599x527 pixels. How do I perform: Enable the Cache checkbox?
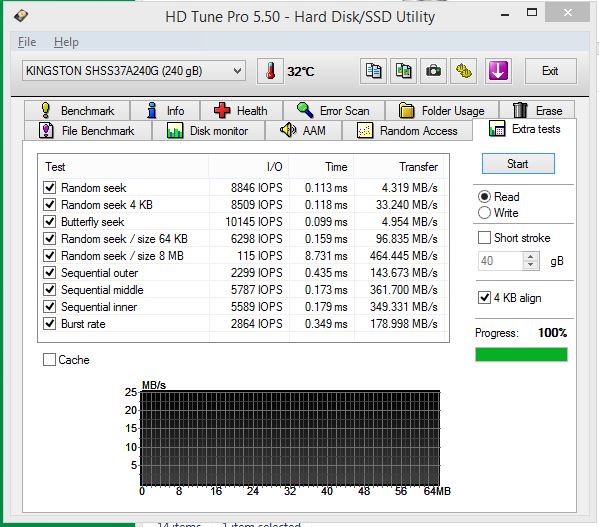click(50, 359)
